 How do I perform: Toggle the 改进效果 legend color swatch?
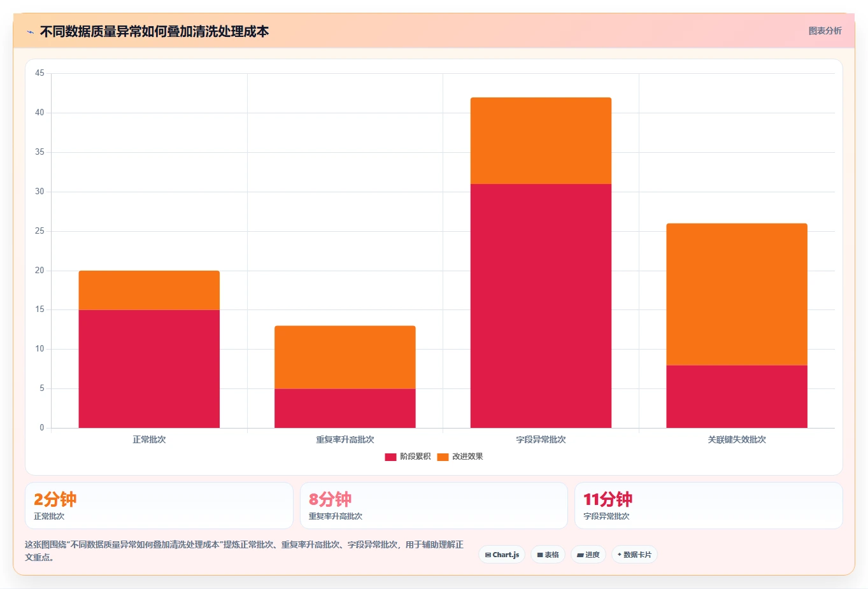pyautogui.click(x=443, y=457)
